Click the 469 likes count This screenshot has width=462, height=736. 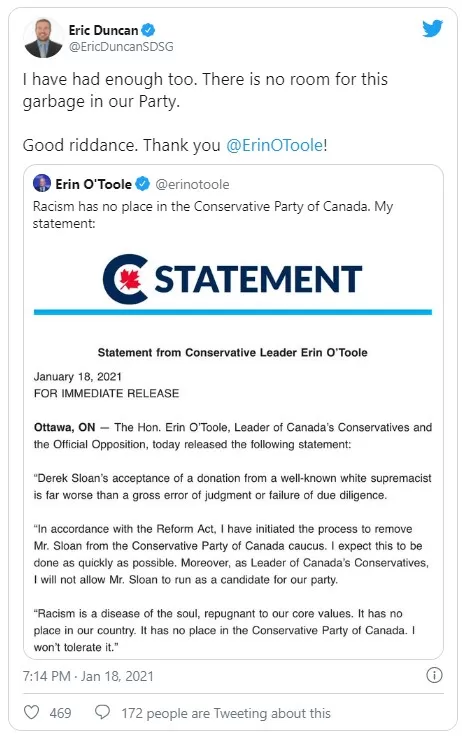tap(61, 713)
